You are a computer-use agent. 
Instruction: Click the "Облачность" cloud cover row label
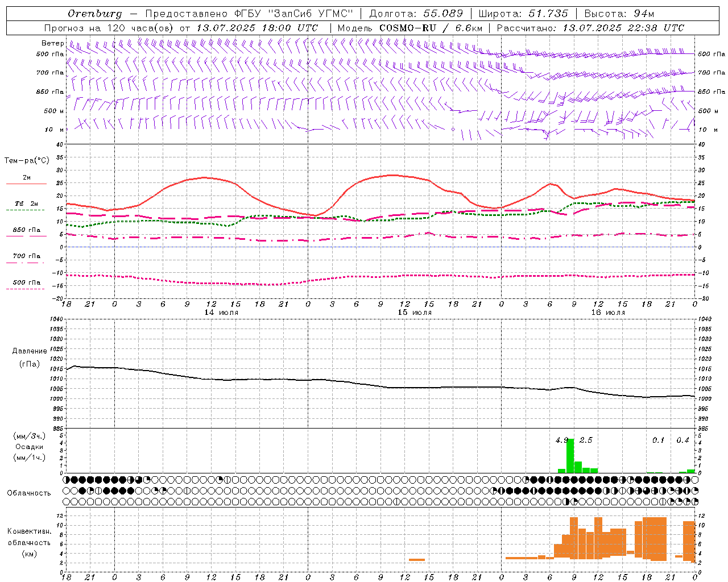(30, 493)
